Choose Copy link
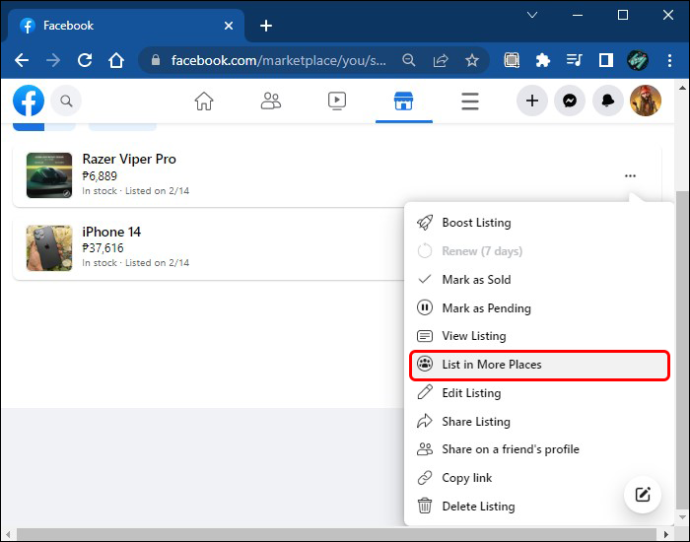This screenshot has width=690, height=542. 539,478
